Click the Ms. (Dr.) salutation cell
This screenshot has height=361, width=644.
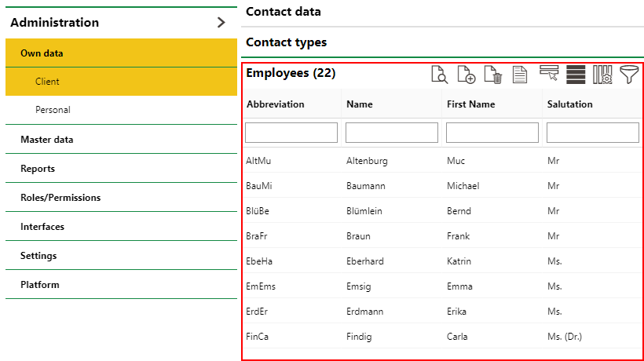click(565, 337)
